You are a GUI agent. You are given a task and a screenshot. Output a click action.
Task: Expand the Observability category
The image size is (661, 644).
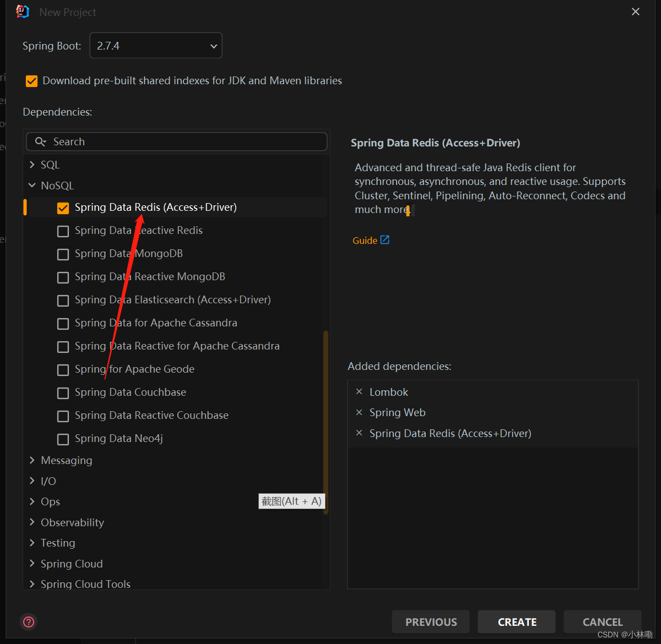click(x=32, y=522)
